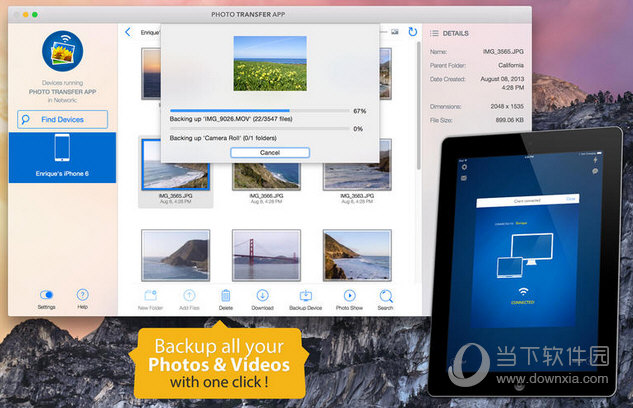633x408 pixels.
Task: Click the DETAILS panel heading
Action: [455, 33]
